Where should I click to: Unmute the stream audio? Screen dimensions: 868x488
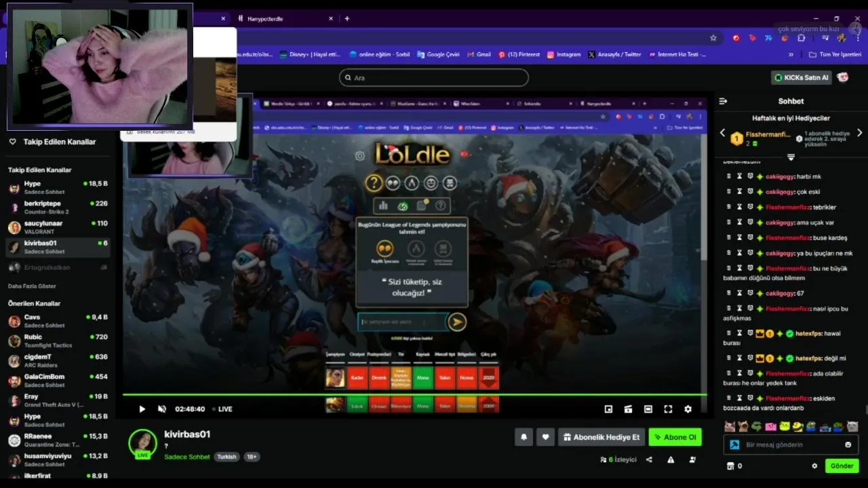(162, 409)
